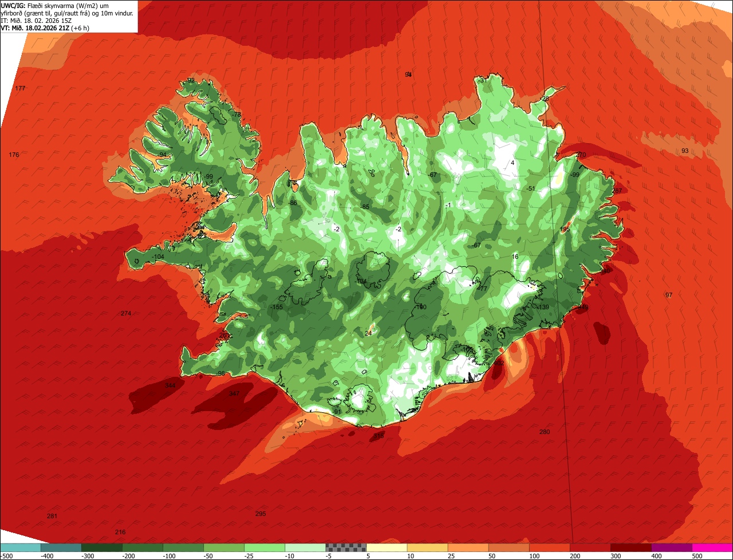Select the '344' value in the dark red patch

pyautogui.click(x=170, y=385)
